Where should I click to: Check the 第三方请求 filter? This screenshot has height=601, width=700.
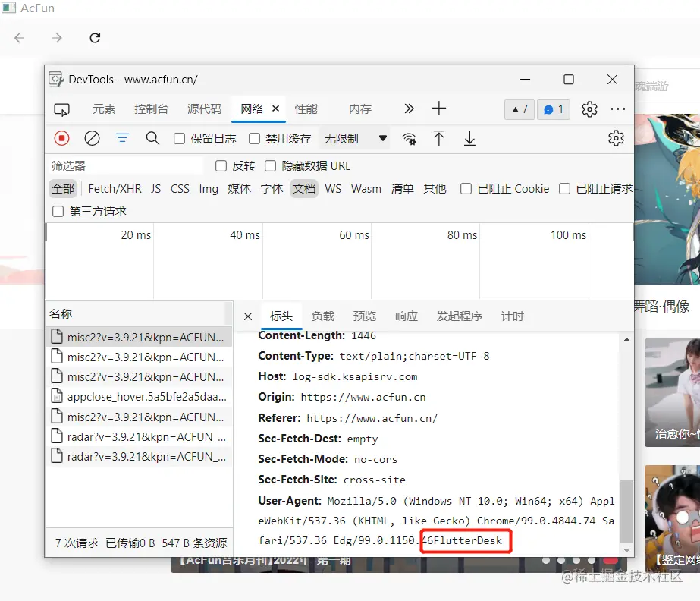point(58,211)
